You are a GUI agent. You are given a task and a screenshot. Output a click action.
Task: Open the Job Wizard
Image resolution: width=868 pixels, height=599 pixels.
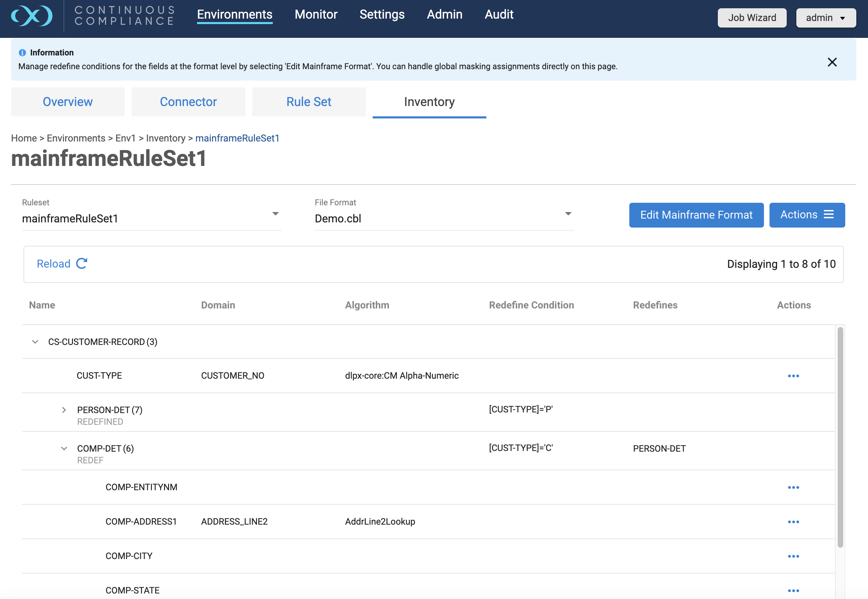point(752,18)
